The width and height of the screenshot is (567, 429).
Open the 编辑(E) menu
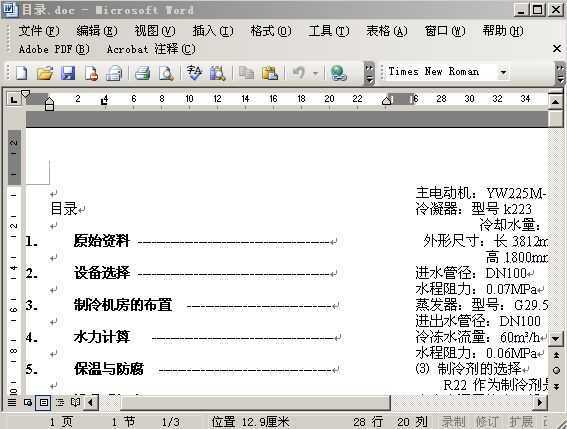(x=97, y=31)
